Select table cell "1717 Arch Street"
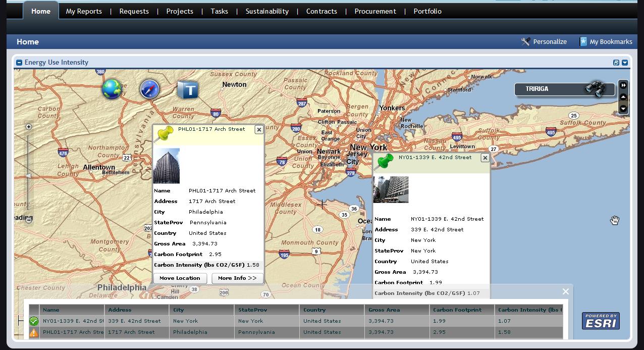Screen dimensions: 644x350 pyautogui.click(x=137, y=332)
